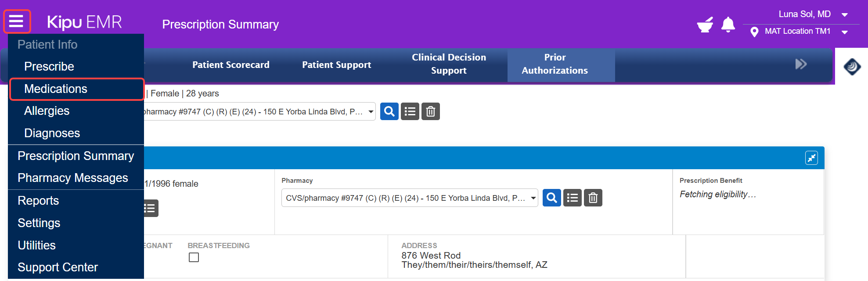Click the double-chevron to reveal more tabs
The height and width of the screenshot is (281, 868).
pyautogui.click(x=801, y=64)
